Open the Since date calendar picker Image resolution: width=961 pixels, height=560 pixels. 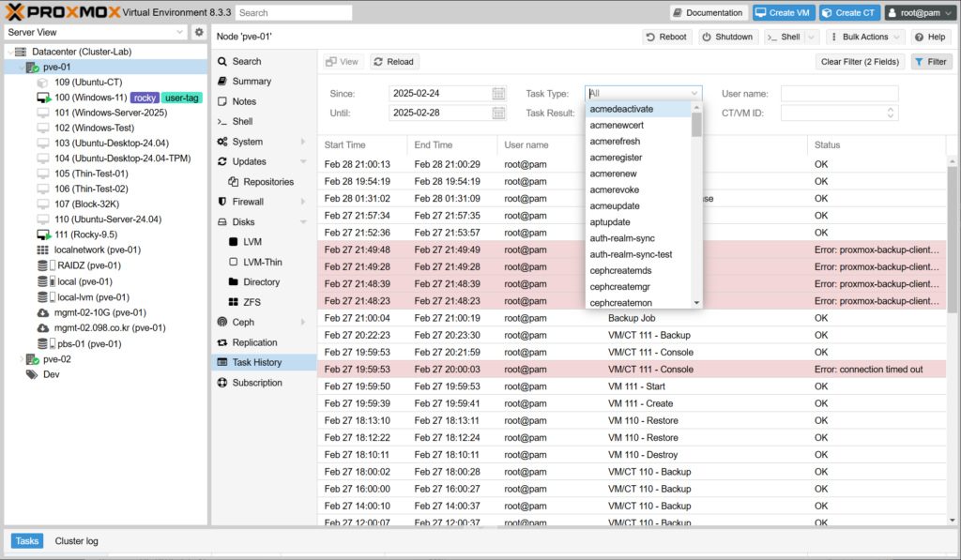click(x=499, y=94)
